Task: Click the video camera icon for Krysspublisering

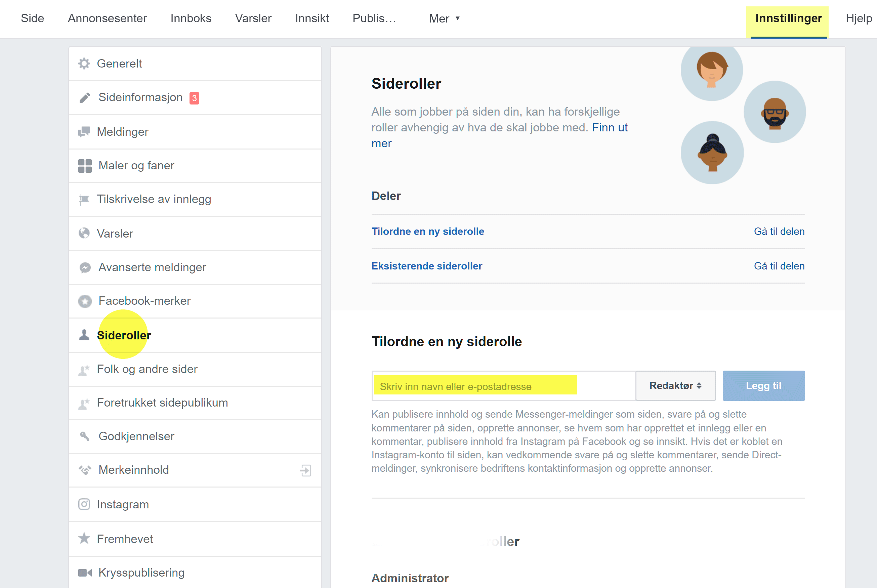Action: coord(85,573)
